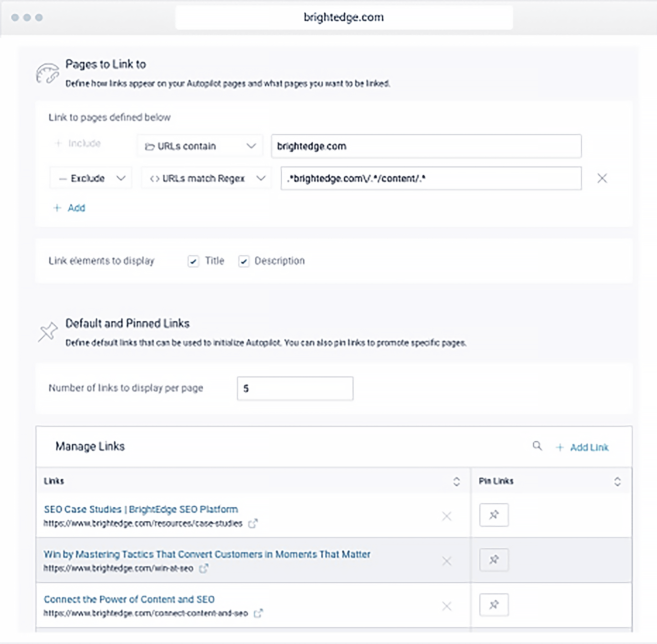Click the regex pattern input field

tap(431, 178)
